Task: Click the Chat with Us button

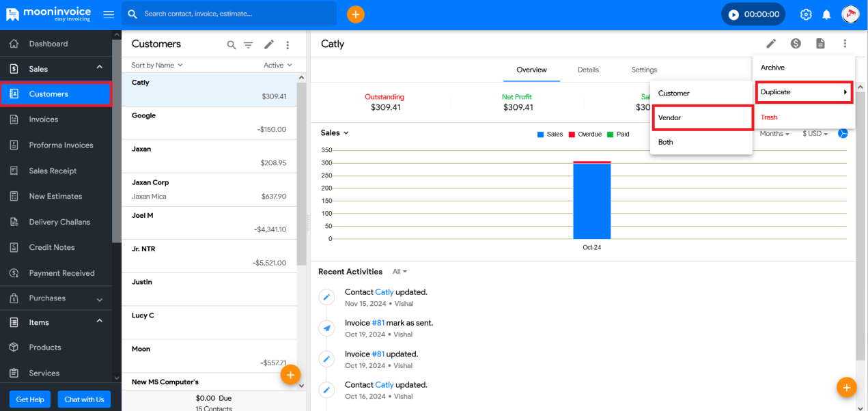Action: 84,399
